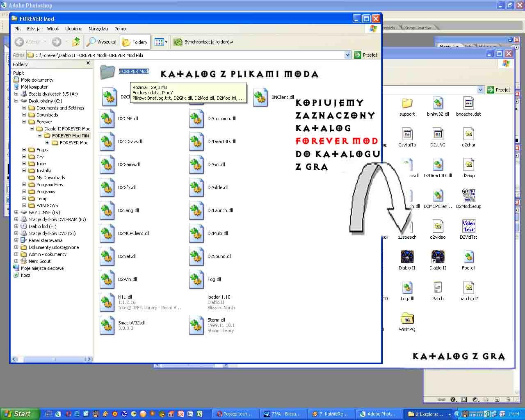
Task: Select Panel sterowania in folder tree
Action: point(46,240)
